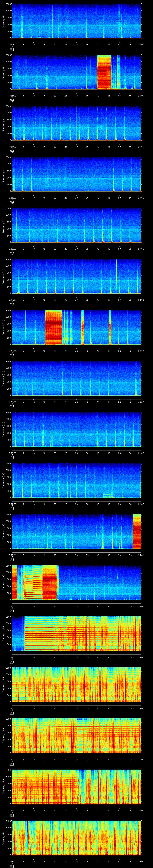The height and width of the screenshot is (868, 153).
Task: Open the 0:36:00 spectrogram panel
Action: tap(77, 736)
